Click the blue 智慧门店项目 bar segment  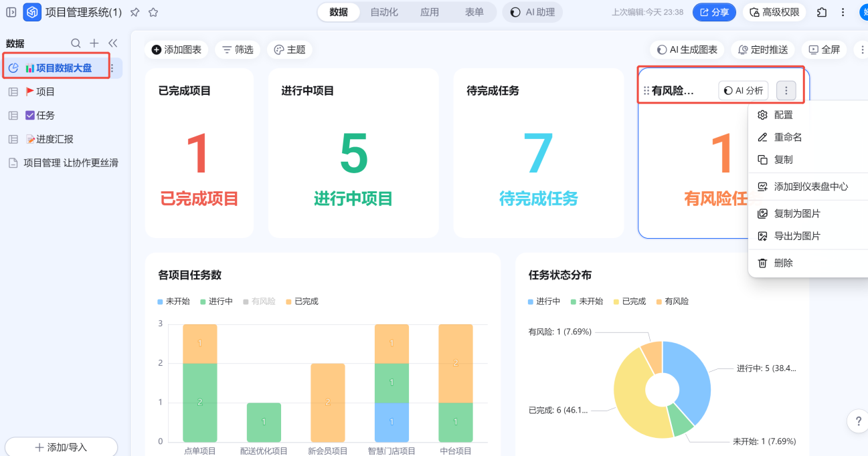tap(392, 422)
